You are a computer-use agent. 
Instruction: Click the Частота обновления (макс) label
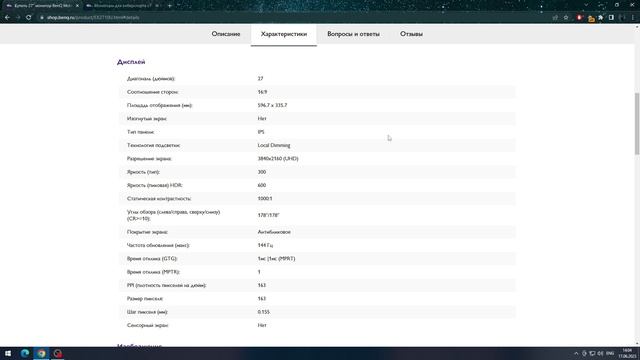(158, 245)
